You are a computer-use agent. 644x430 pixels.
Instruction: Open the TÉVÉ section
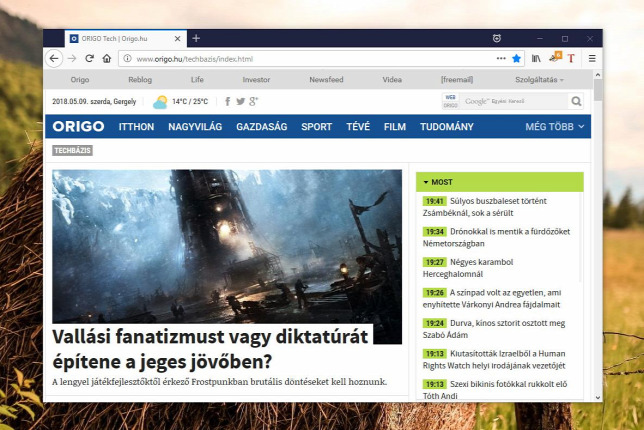pyautogui.click(x=358, y=126)
